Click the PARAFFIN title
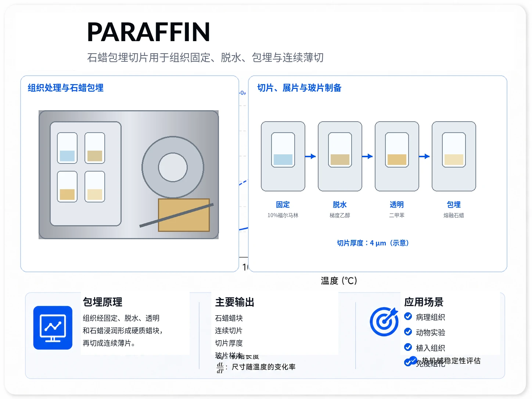 coord(148,32)
